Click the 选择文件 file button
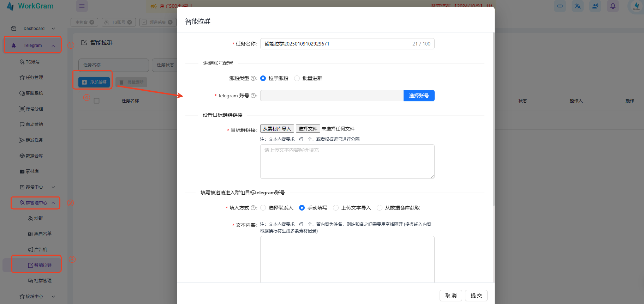 308,129
